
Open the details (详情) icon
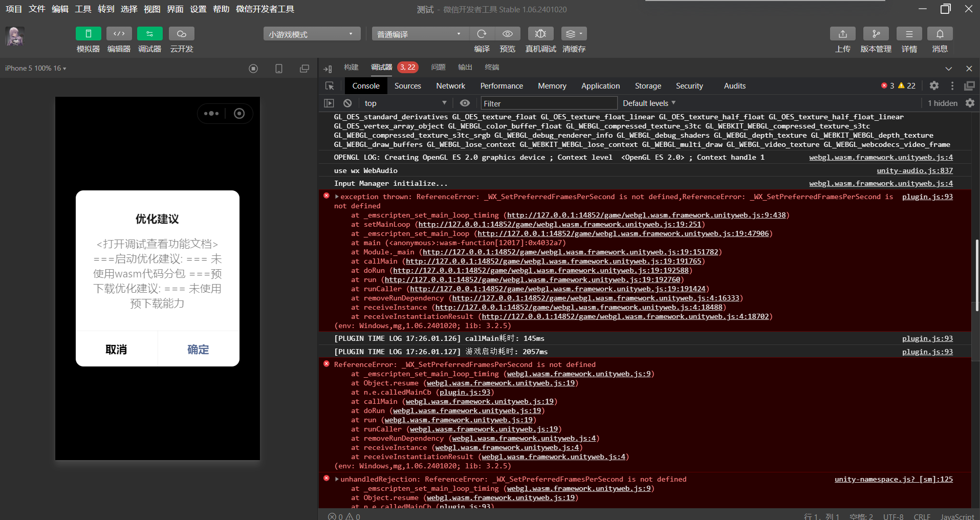(909, 34)
